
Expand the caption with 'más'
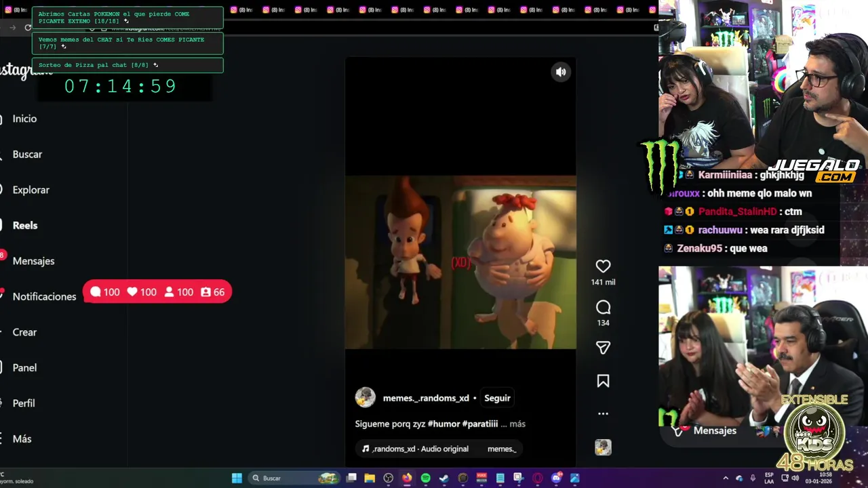pos(517,424)
